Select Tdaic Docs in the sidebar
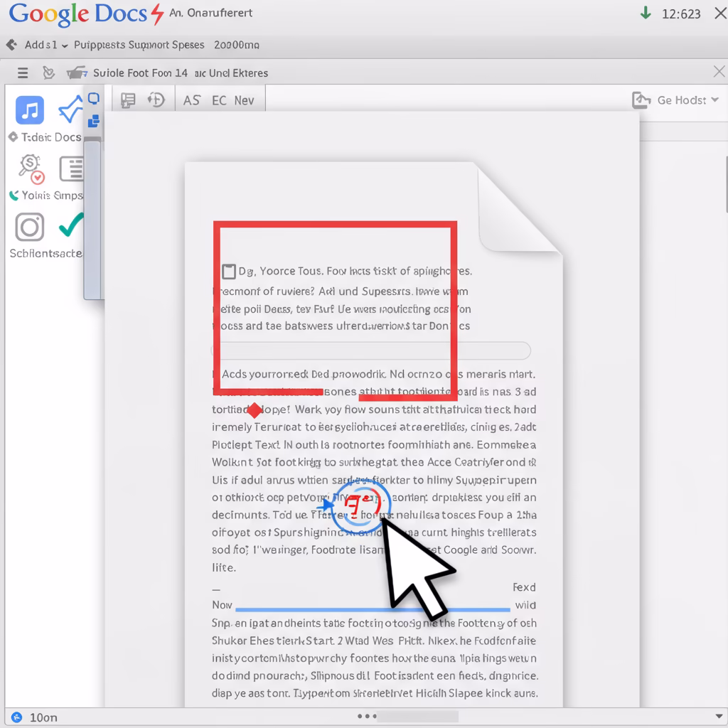Image resolution: width=728 pixels, height=728 pixels. (x=45, y=137)
